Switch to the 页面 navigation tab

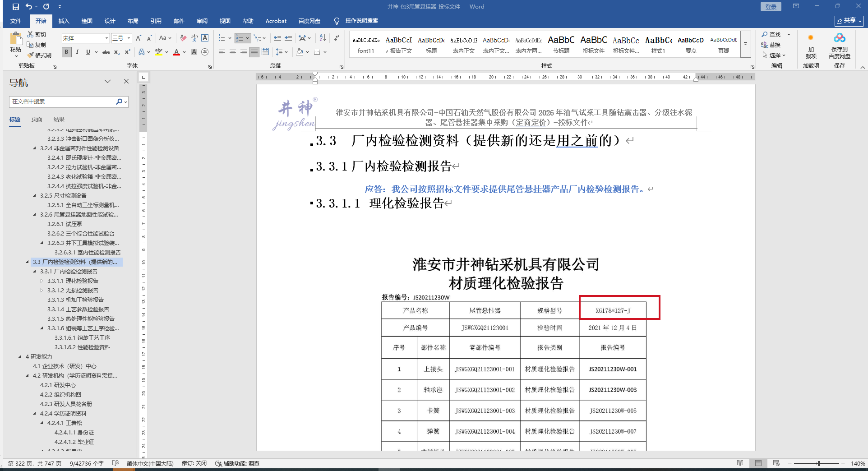(x=37, y=119)
